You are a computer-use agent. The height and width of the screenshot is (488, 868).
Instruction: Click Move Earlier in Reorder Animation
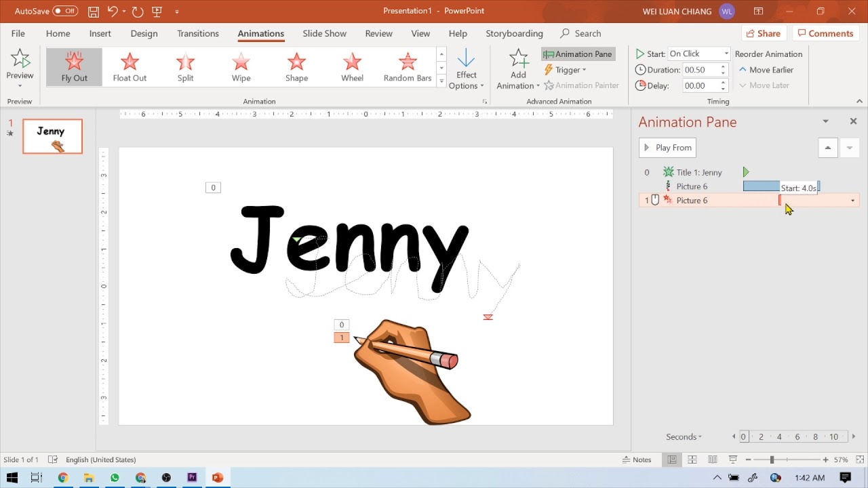766,70
